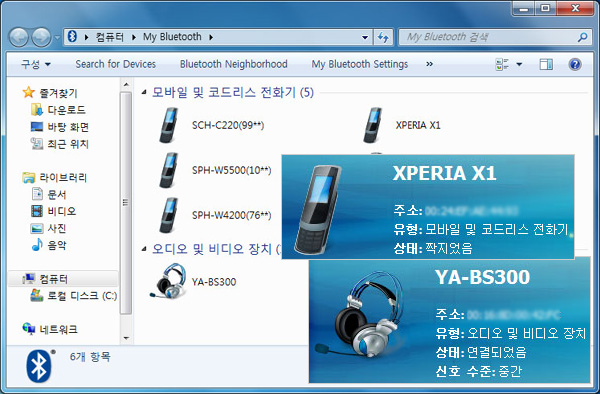Expand the 컴퓨터 breadcrumb arrow
The width and height of the screenshot is (600, 394).
click(134, 37)
